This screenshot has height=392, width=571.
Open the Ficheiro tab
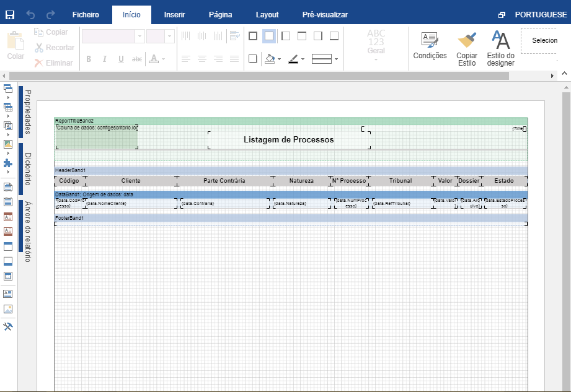coord(86,15)
